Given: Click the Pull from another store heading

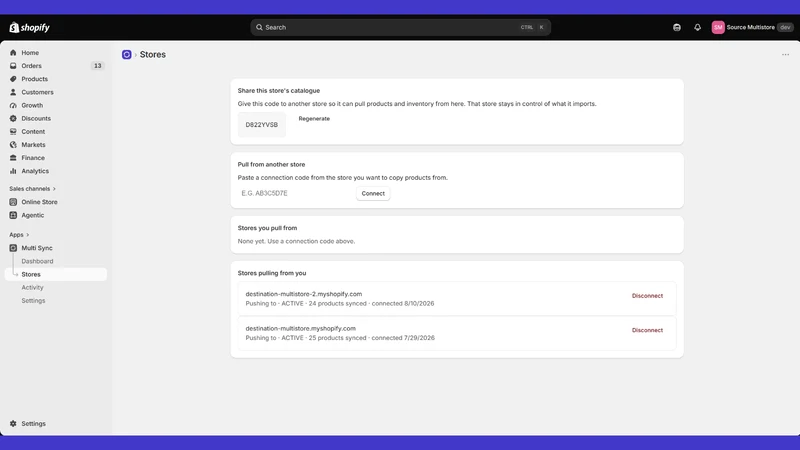Looking at the screenshot, I should pos(271,165).
